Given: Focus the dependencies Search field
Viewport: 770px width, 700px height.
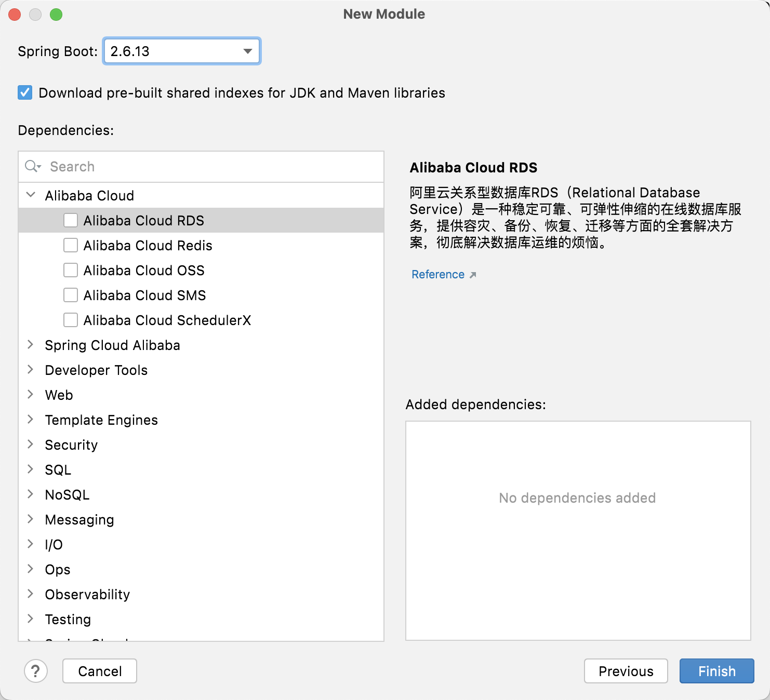Looking at the screenshot, I should pos(201,167).
